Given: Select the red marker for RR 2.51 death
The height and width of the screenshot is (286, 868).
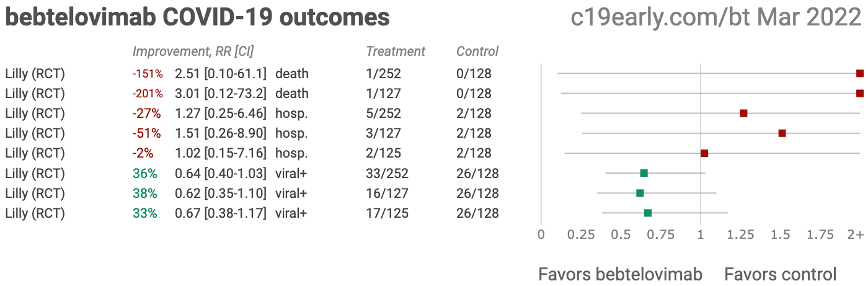Looking at the screenshot, I should click(859, 73).
